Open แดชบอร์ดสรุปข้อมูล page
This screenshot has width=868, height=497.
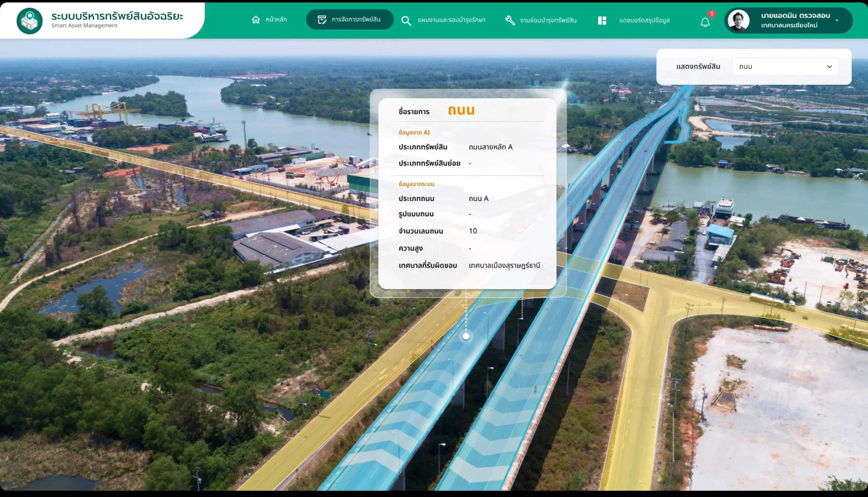pyautogui.click(x=644, y=20)
